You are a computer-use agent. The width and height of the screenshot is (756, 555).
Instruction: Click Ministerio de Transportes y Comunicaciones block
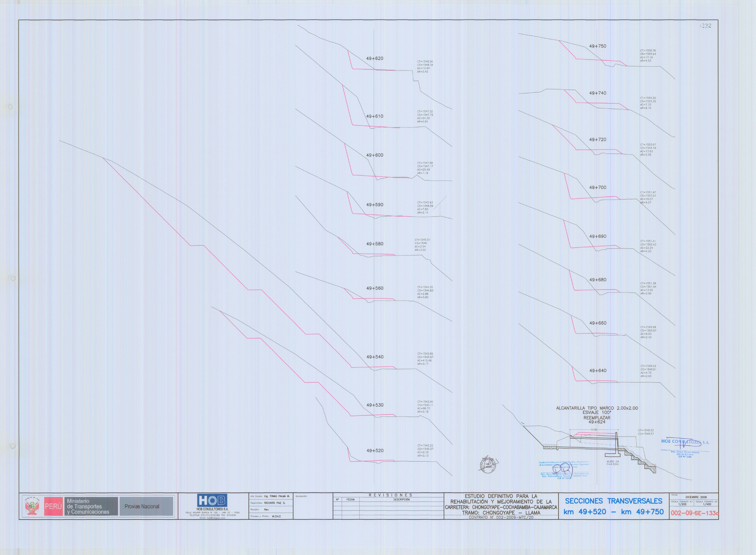(91, 506)
